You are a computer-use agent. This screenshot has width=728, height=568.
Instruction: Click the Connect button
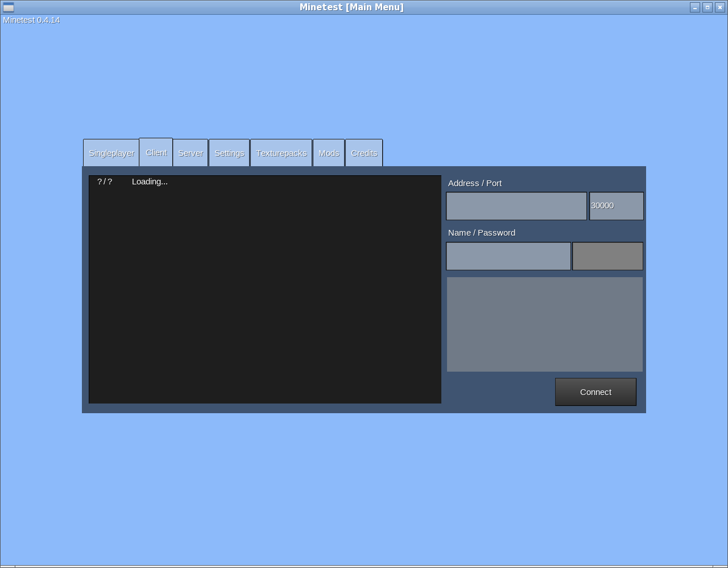click(x=595, y=392)
